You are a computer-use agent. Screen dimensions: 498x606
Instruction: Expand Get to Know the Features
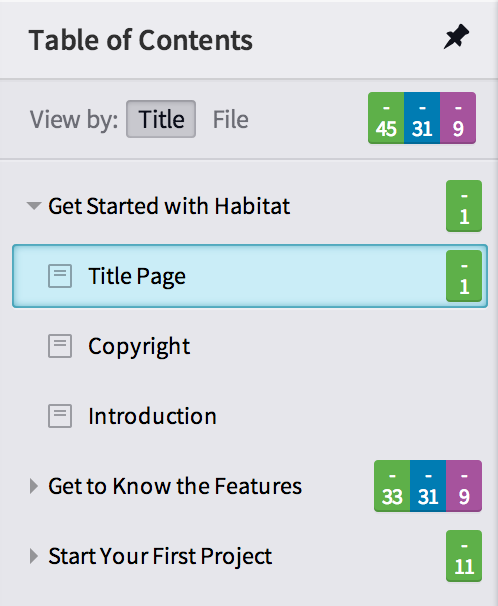34,486
